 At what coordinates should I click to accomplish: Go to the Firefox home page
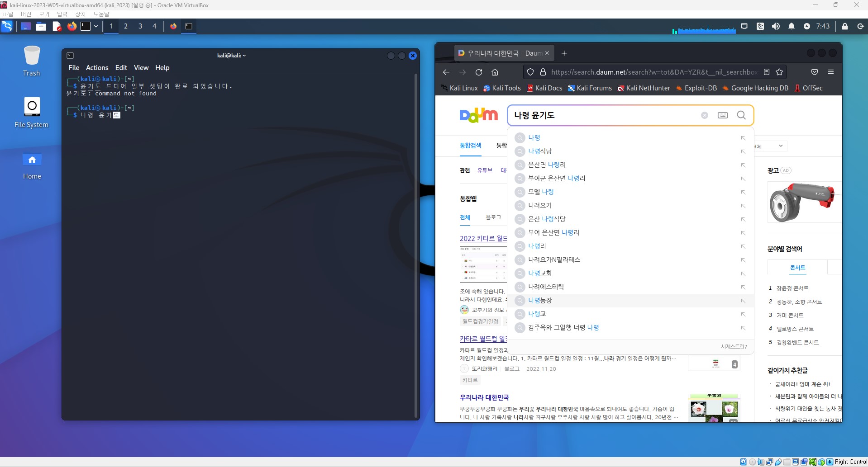click(495, 72)
